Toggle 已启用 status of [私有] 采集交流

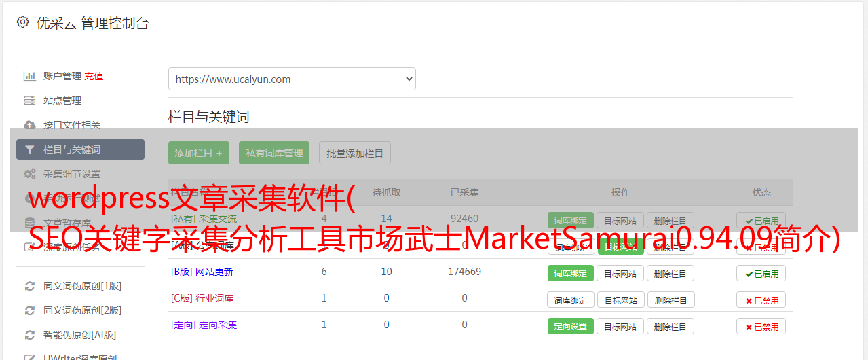[761, 221]
